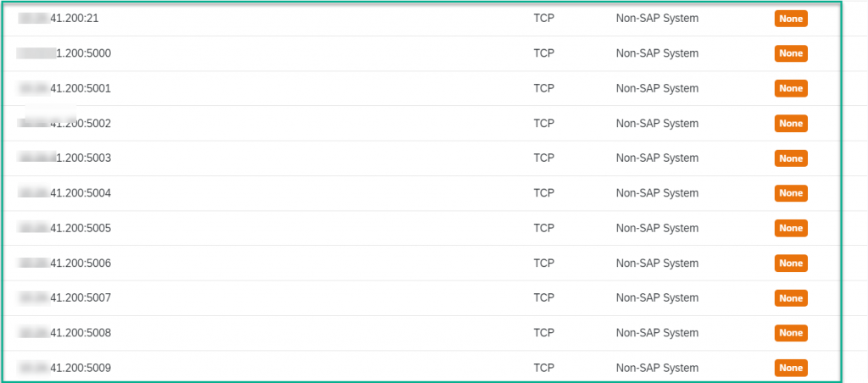Click the None badge for port 5009
The height and width of the screenshot is (383, 868).
coord(791,368)
